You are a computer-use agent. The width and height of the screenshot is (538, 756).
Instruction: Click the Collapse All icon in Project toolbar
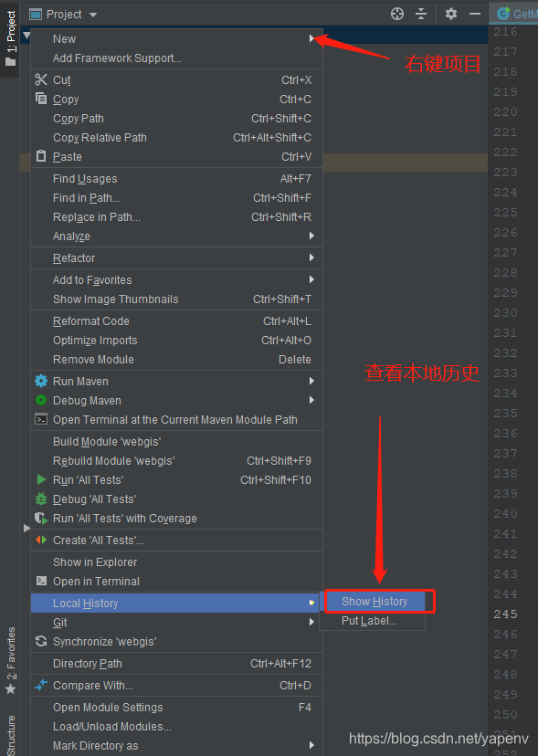pyautogui.click(x=421, y=14)
